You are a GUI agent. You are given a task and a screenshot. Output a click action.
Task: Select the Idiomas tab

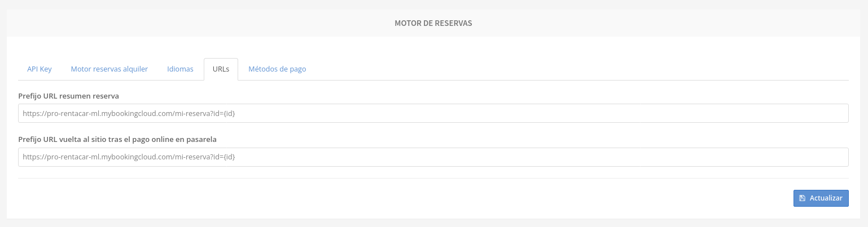(181, 69)
